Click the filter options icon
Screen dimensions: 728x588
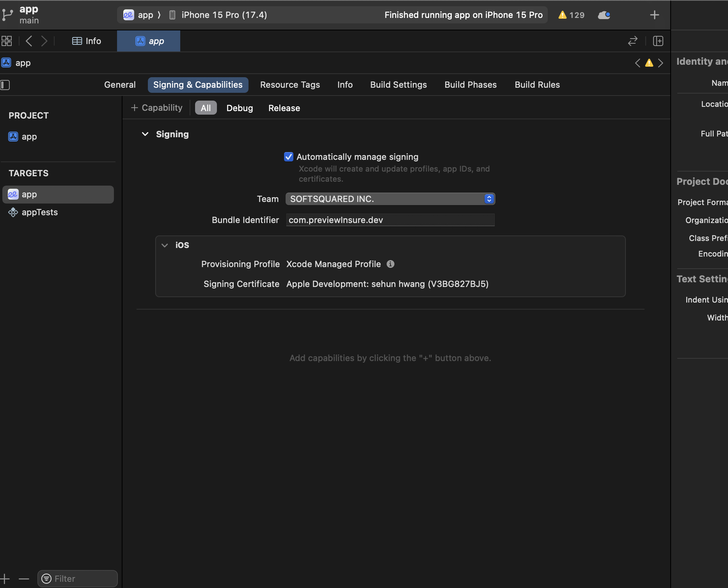[x=46, y=579]
